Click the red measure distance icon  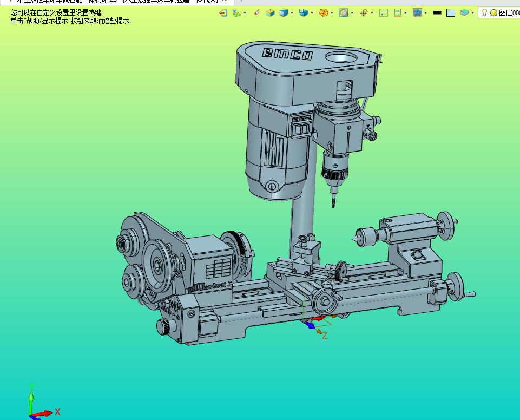point(398,12)
